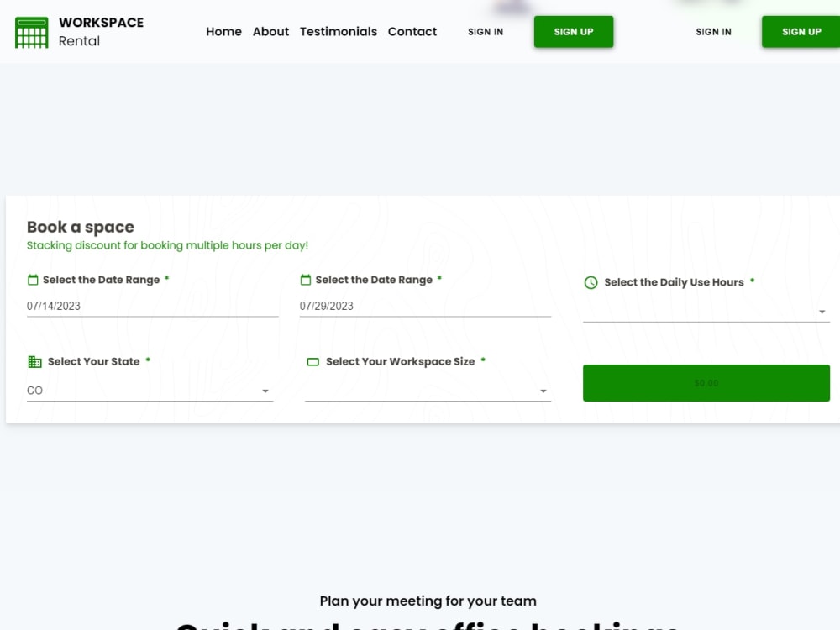This screenshot has height=630, width=840.
Task: Open the Daily Use Hours dropdown
Action: (706, 312)
